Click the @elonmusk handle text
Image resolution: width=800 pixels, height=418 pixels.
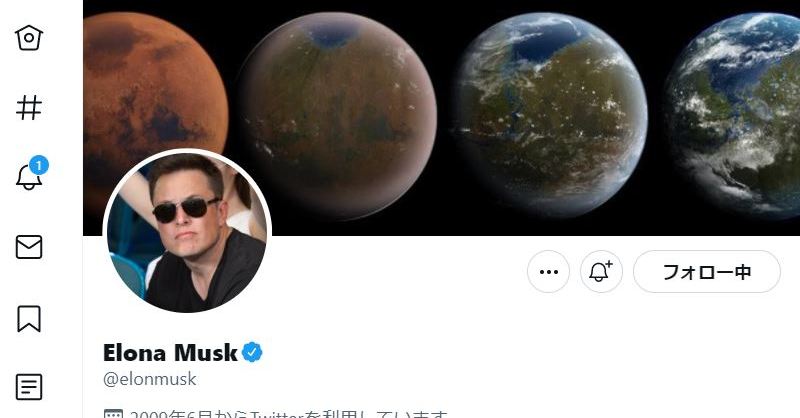[149, 379]
